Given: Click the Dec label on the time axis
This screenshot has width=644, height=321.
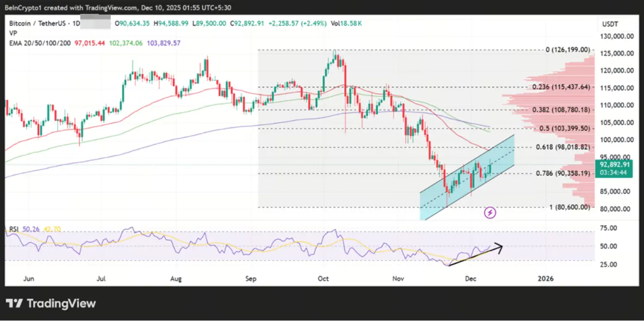Looking at the screenshot, I should (471, 279).
